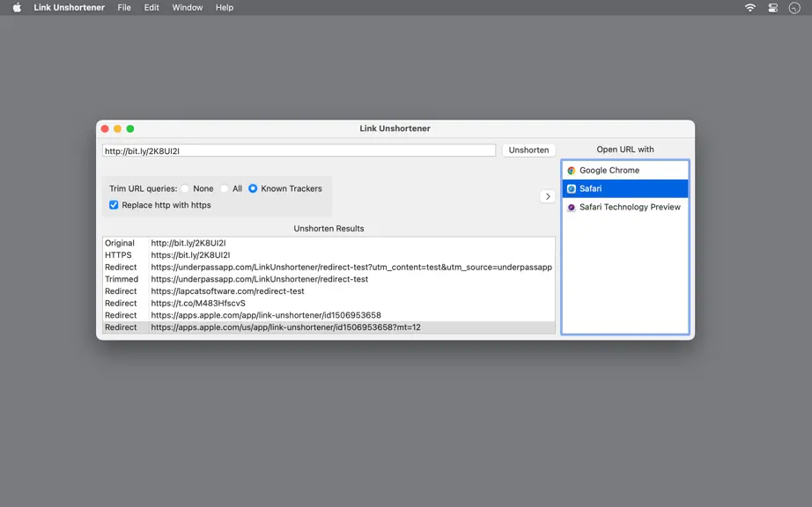Click the Wi-Fi status icon
The image size is (812, 507).
click(x=749, y=7)
